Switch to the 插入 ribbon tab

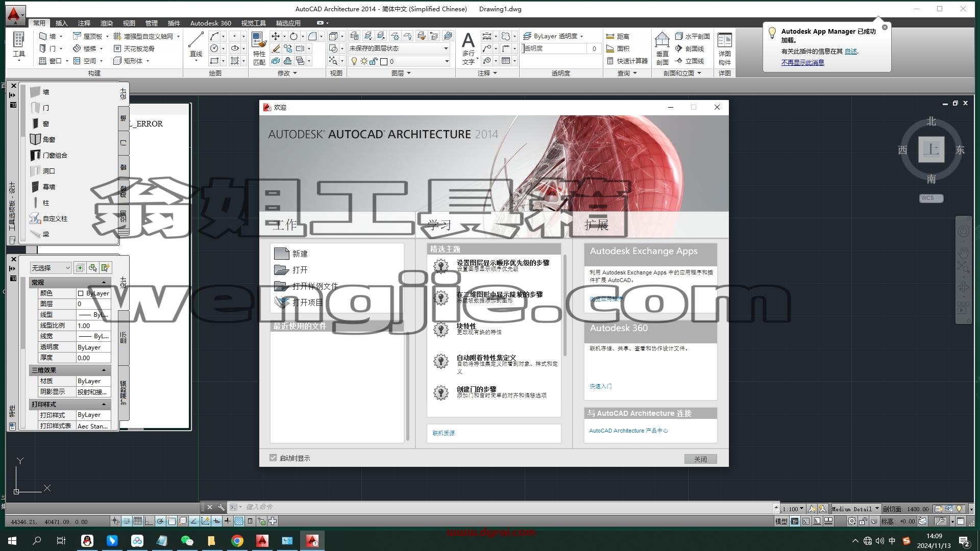61,23
